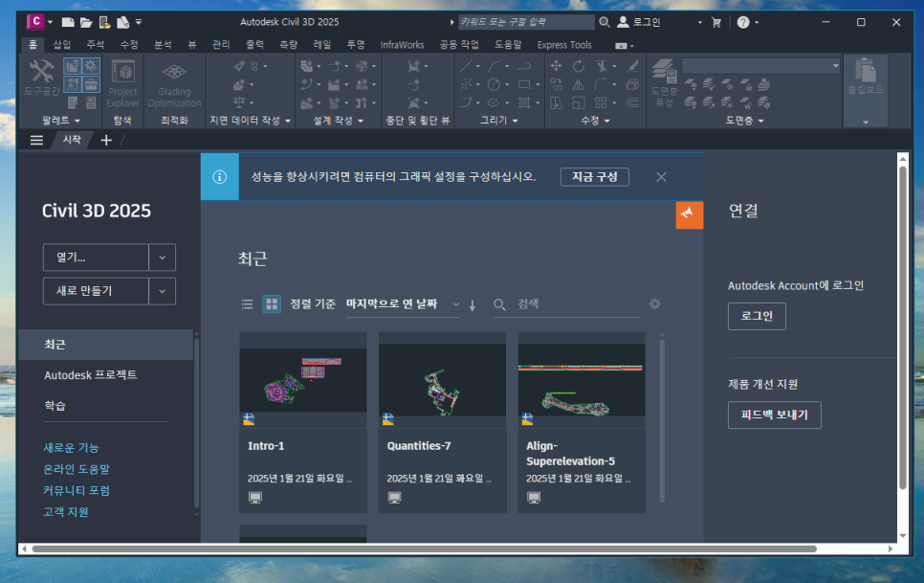Click the orange announcement megaphone icon
Image resolution: width=924 pixels, height=583 pixels.
pos(689,214)
